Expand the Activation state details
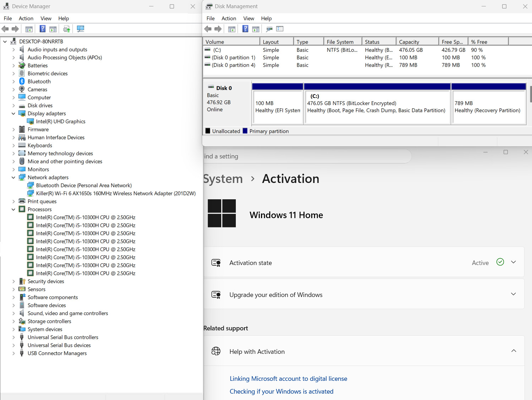This screenshot has height=400, width=532. [x=513, y=262]
